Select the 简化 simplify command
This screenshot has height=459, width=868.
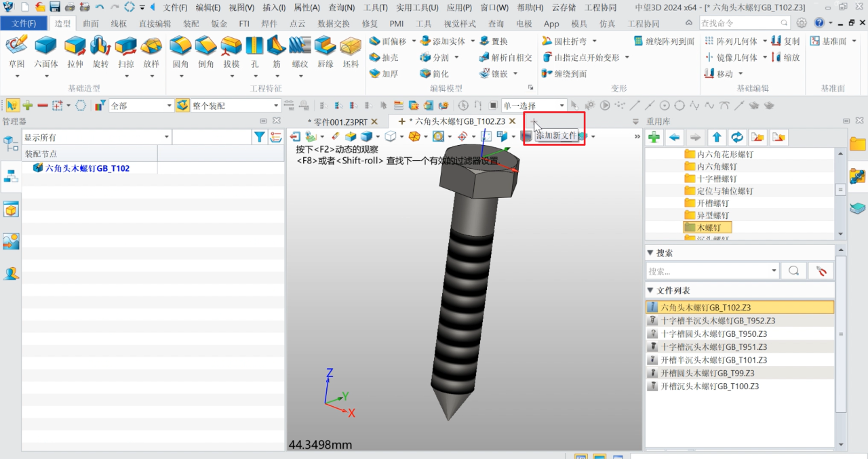point(434,74)
